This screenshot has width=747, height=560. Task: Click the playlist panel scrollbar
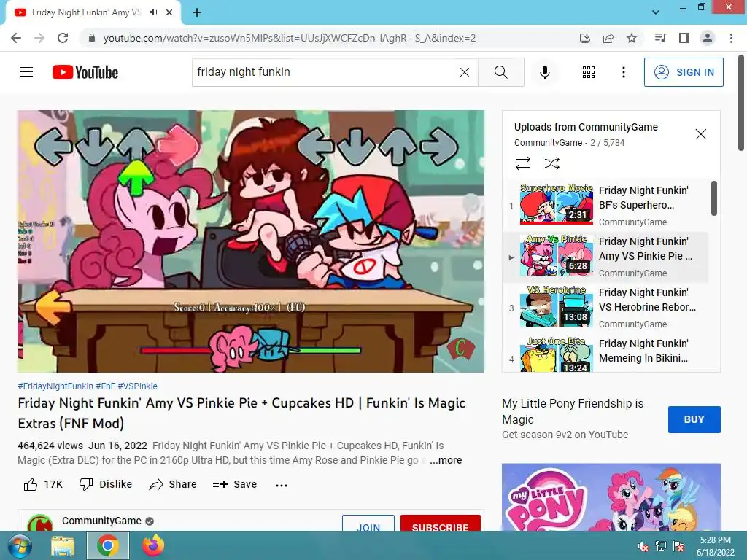pos(713,198)
